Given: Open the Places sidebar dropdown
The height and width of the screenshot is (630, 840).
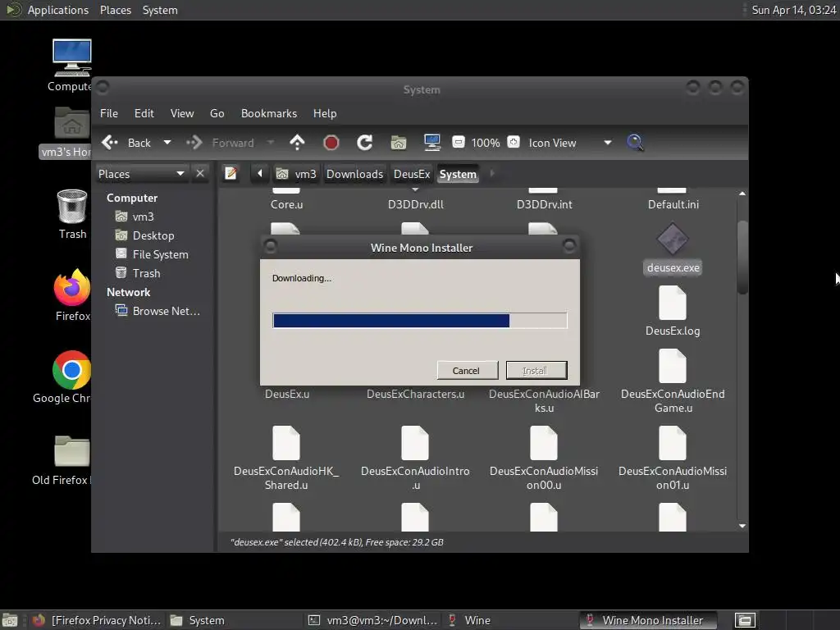Looking at the screenshot, I should point(141,174).
